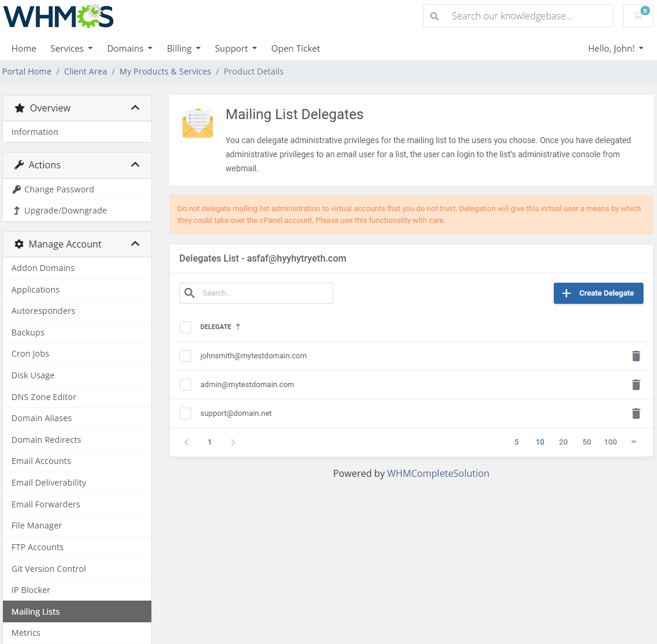Open IP Blocker in sidebar
The height and width of the screenshot is (644, 657).
coord(77,591)
